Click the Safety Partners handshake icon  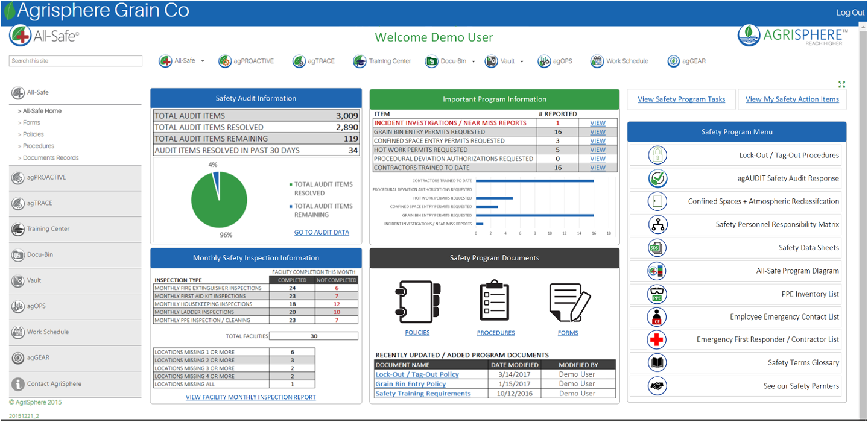coord(657,386)
